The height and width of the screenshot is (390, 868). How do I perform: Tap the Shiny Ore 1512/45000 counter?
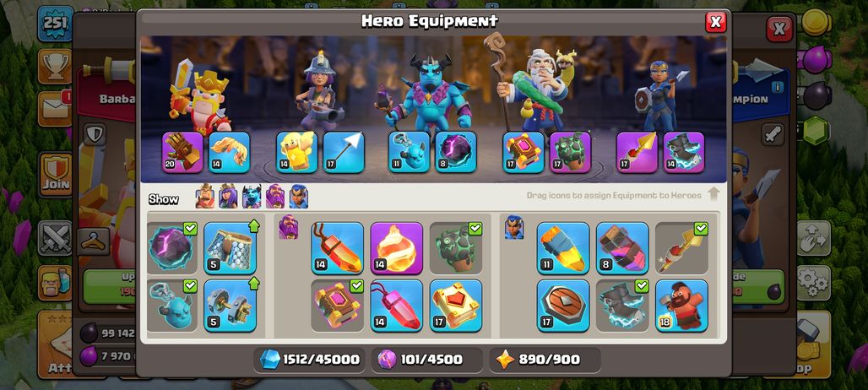311,360
